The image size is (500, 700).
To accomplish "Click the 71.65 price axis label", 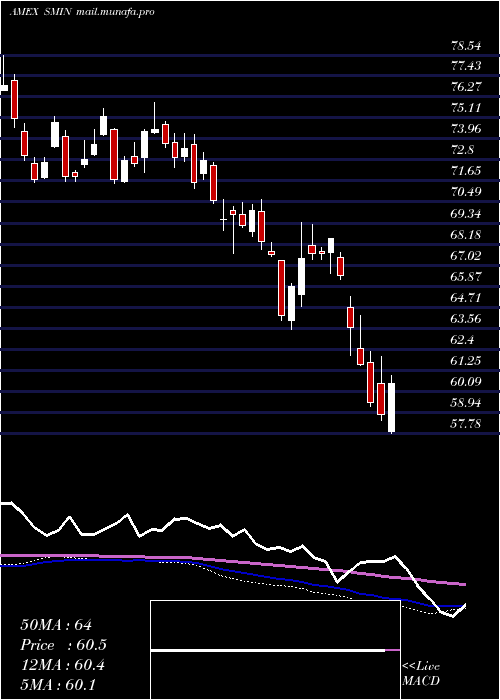I will pos(466,171).
